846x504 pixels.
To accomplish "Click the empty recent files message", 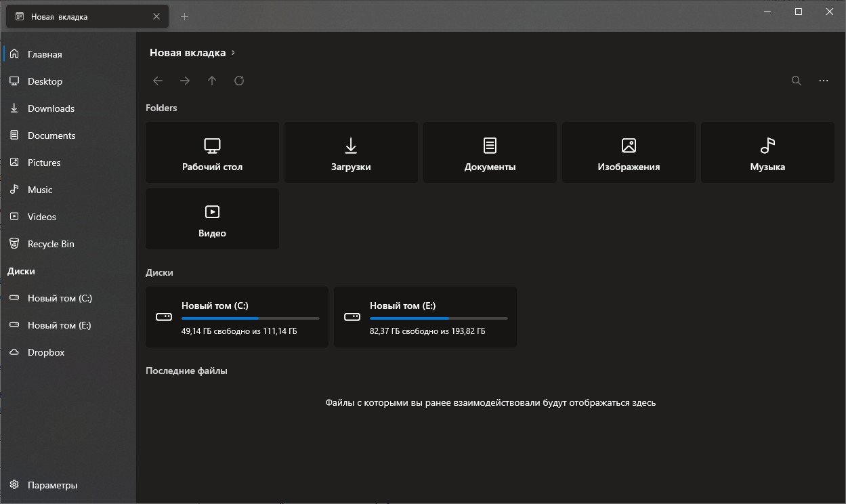I will 490,402.
